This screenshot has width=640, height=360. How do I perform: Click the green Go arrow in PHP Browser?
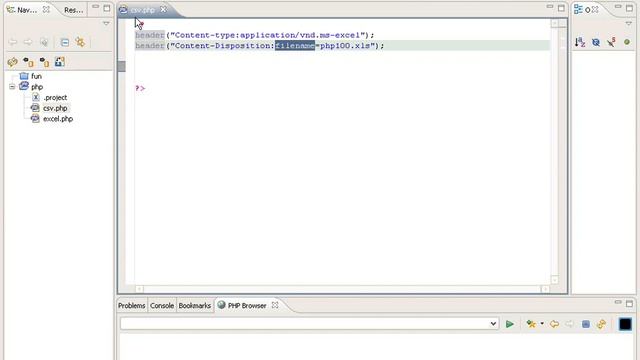(x=509, y=324)
